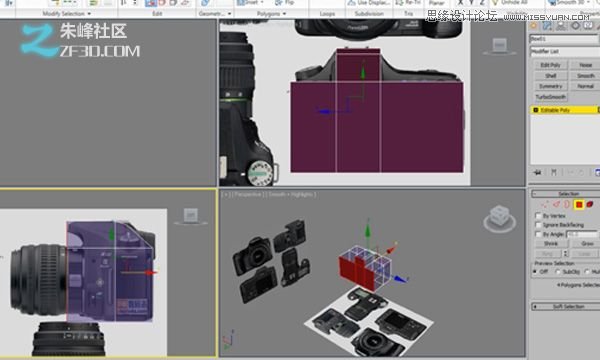This screenshot has width=600, height=360.
Task: Open Smooth + Highlights shading menu
Action: [291, 195]
